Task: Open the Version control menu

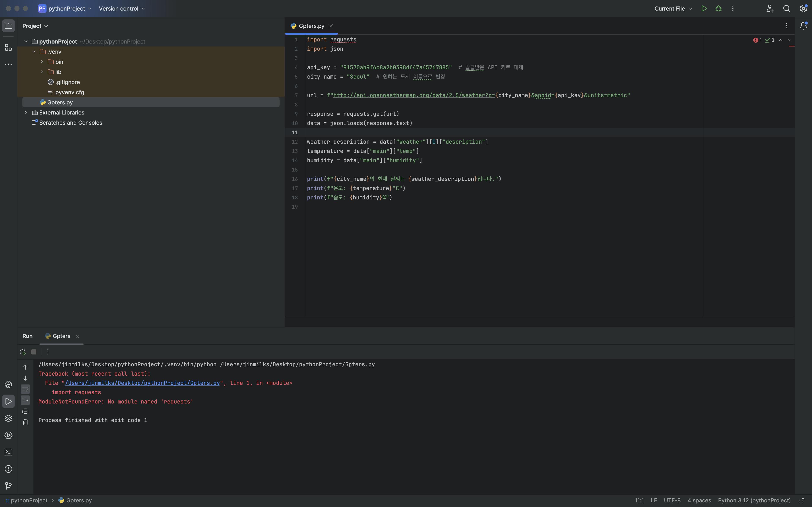Action: [x=122, y=9]
